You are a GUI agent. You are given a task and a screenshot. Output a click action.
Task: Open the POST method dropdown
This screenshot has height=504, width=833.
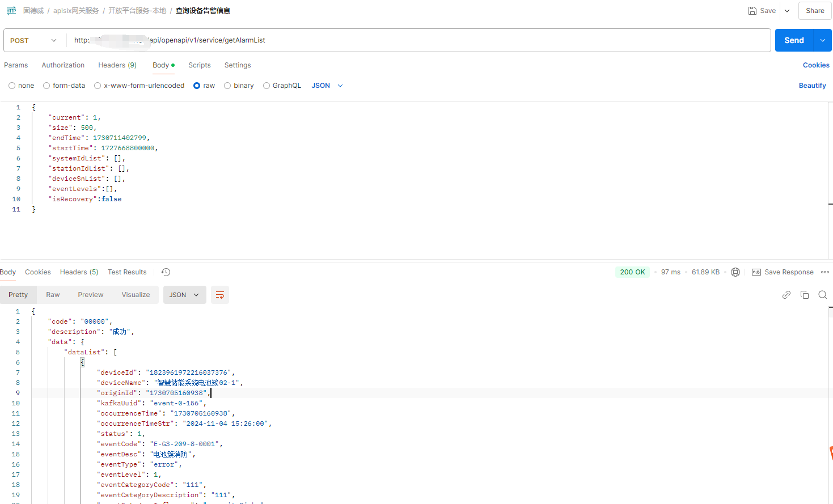click(34, 40)
